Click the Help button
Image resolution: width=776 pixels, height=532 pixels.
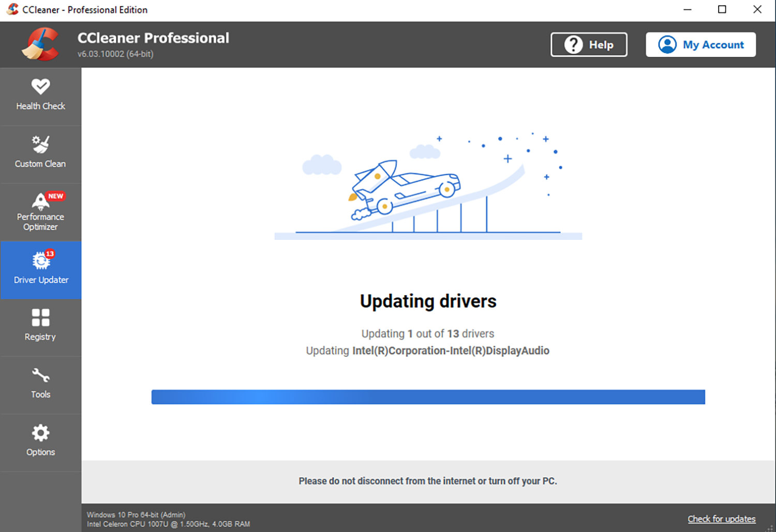pyautogui.click(x=589, y=44)
